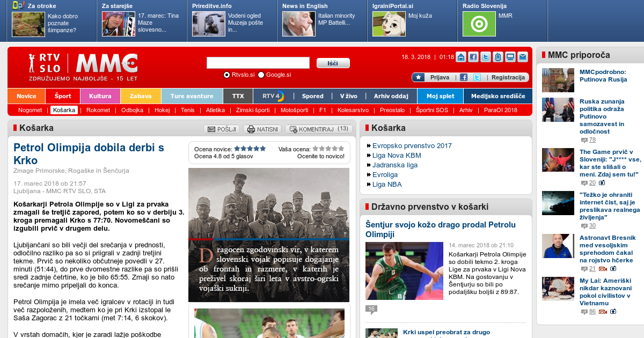Image resolution: width=644 pixels, height=338 pixels.
Task: Expand the Evropsko prvenstvo 2017 item
Action: pos(408,145)
